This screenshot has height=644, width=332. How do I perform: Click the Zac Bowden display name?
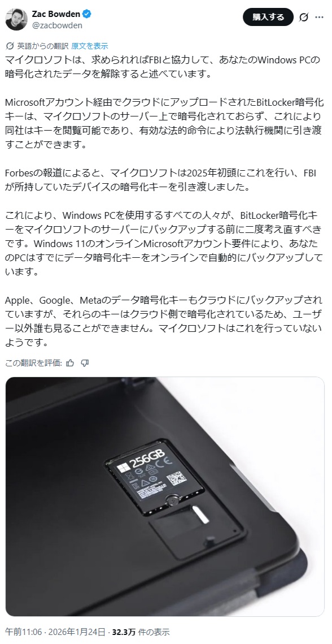[x=56, y=14]
